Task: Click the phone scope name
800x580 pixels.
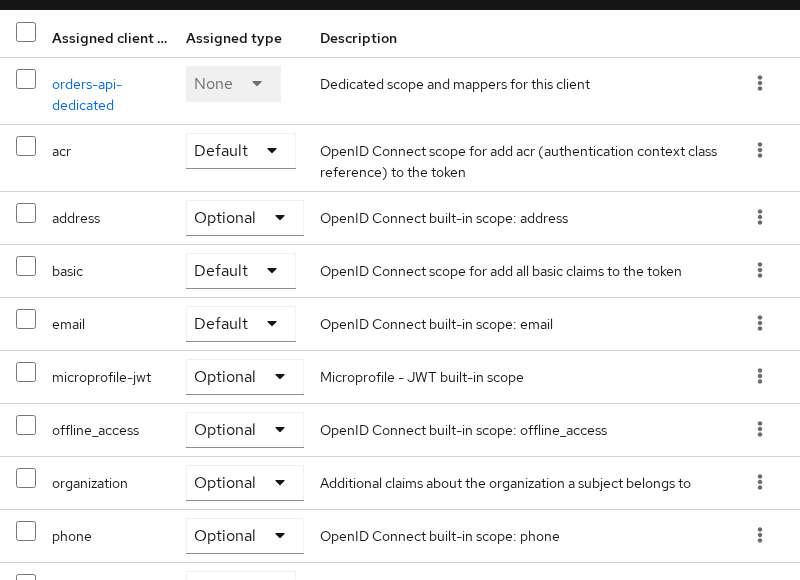Action: 71,537
